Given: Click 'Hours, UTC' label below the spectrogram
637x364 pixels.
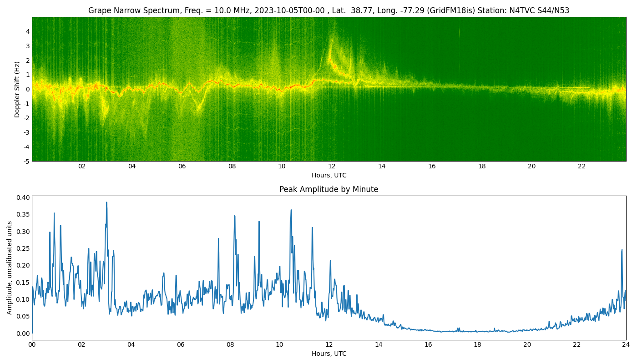Looking at the screenshot, I should [329, 175].
